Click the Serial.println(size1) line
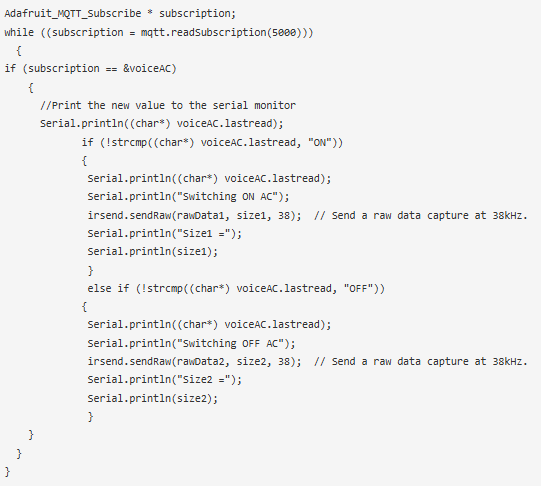This screenshot has width=541, height=486. tap(153, 251)
